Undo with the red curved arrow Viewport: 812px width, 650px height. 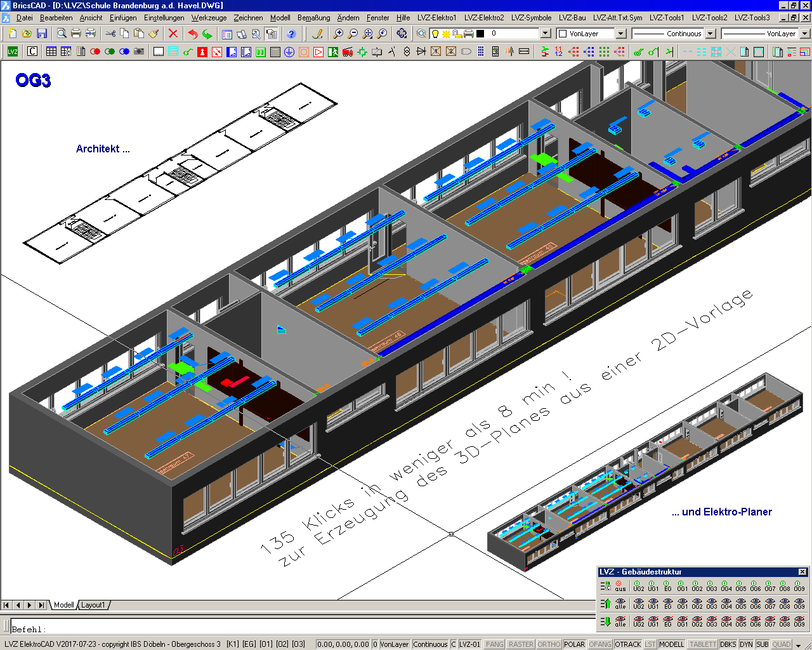[193, 33]
